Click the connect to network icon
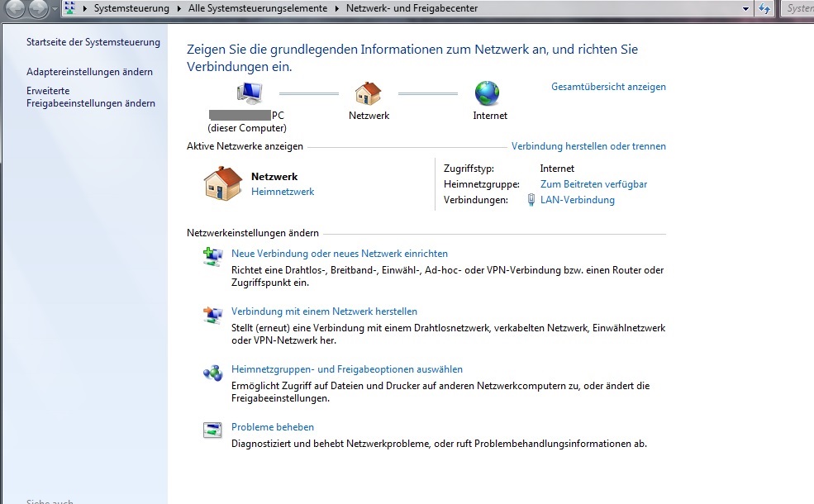Screen dimensions: 814x504 coord(212,315)
